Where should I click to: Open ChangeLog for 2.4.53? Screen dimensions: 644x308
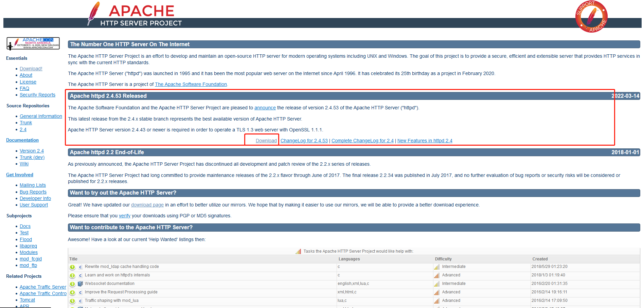304,140
